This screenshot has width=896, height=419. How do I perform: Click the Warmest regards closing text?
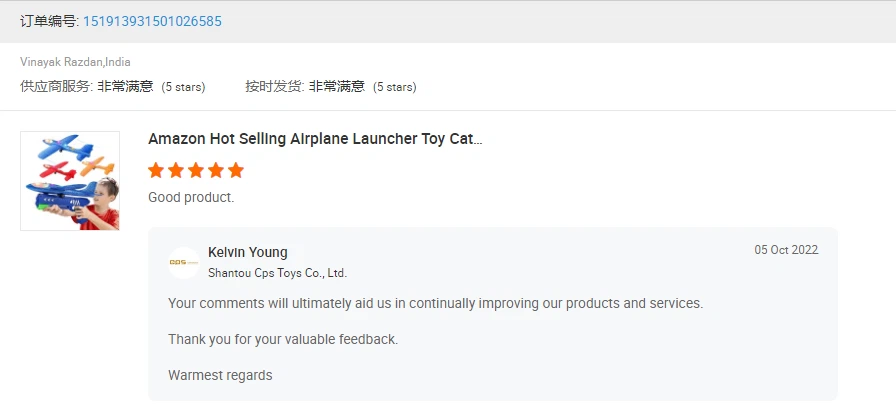pos(221,376)
